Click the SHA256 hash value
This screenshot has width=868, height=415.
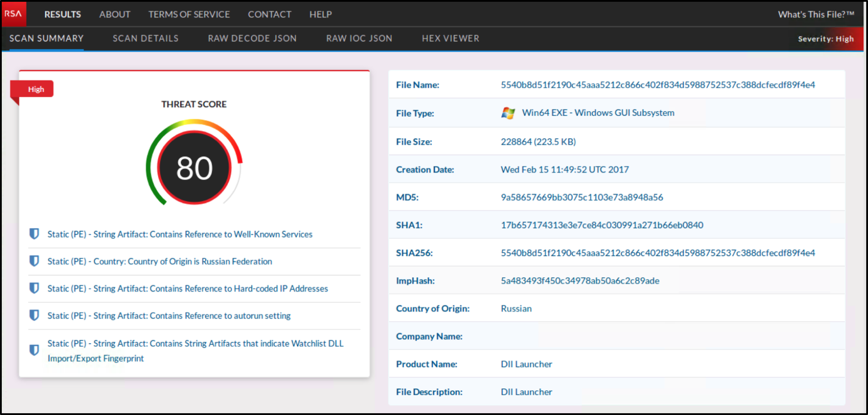657,253
